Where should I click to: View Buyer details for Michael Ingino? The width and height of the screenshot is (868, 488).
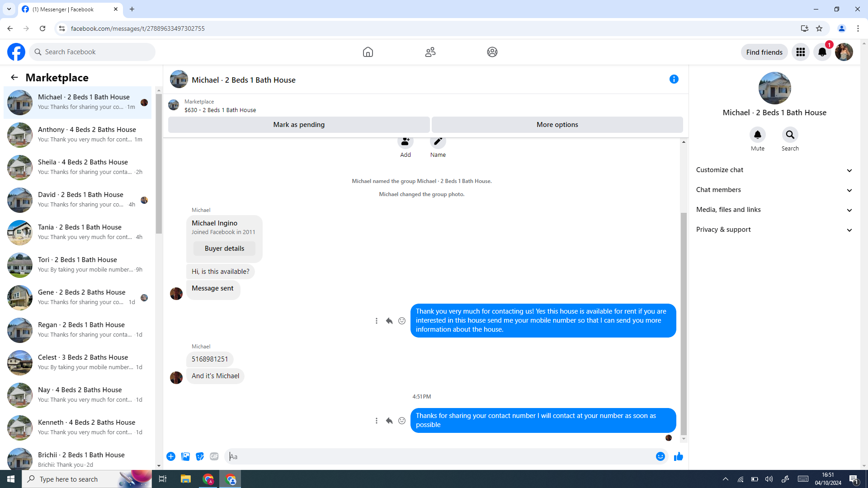pyautogui.click(x=224, y=249)
